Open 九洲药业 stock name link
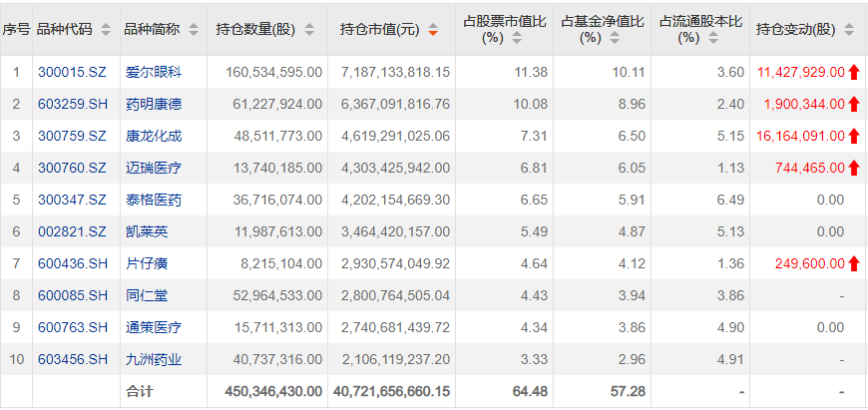The width and height of the screenshot is (868, 410). coord(154,360)
